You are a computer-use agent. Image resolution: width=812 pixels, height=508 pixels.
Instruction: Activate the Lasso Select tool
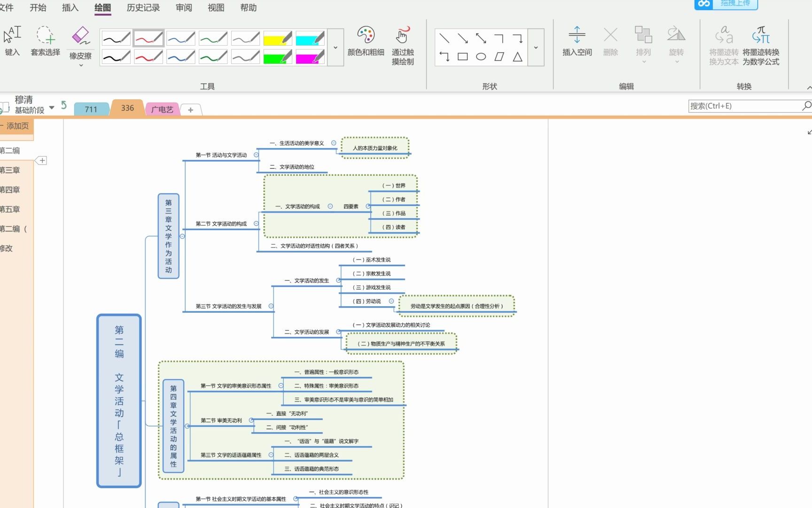pyautogui.click(x=46, y=41)
